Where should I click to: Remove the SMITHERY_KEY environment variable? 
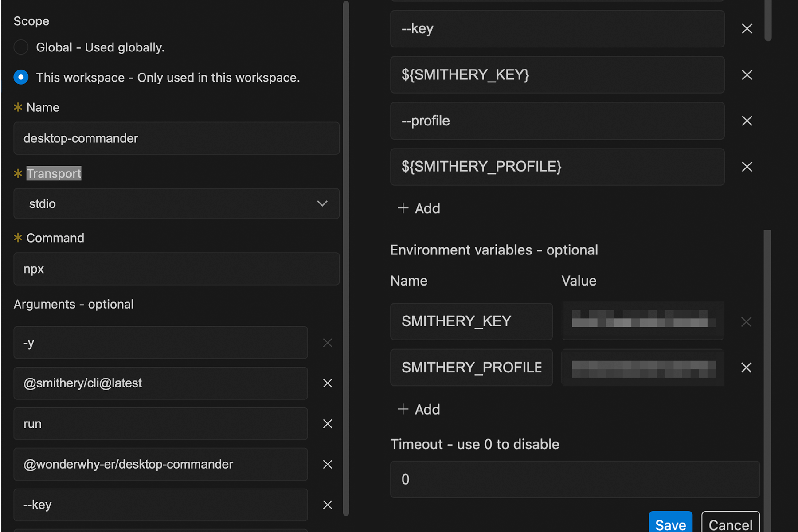tap(746, 322)
